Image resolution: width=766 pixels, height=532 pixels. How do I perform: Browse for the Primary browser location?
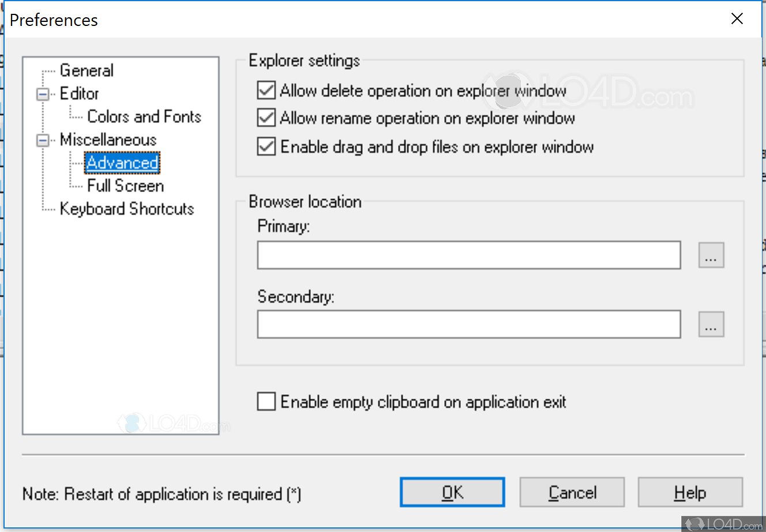tap(711, 255)
